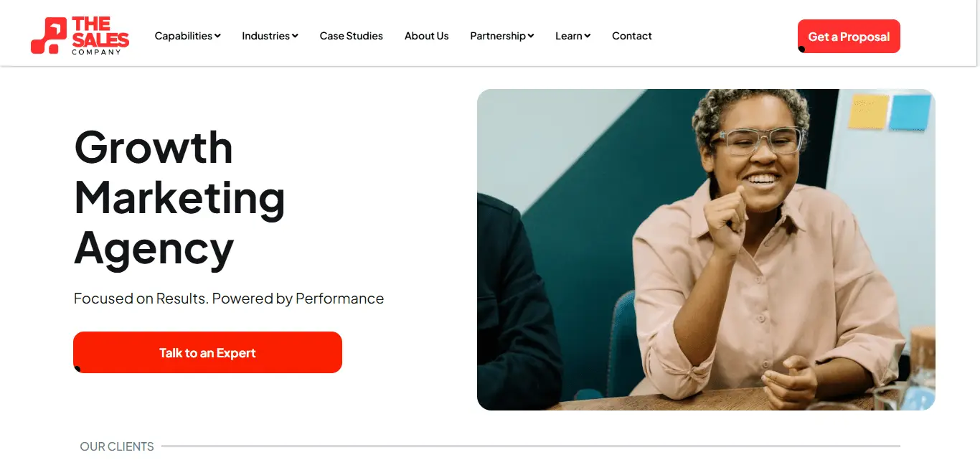The image size is (980, 460).
Task: Open the Learn dropdown menu
Action: point(569,36)
